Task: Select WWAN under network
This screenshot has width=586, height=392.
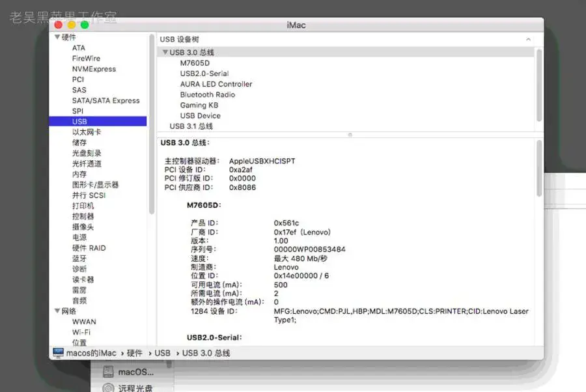Action: point(84,322)
